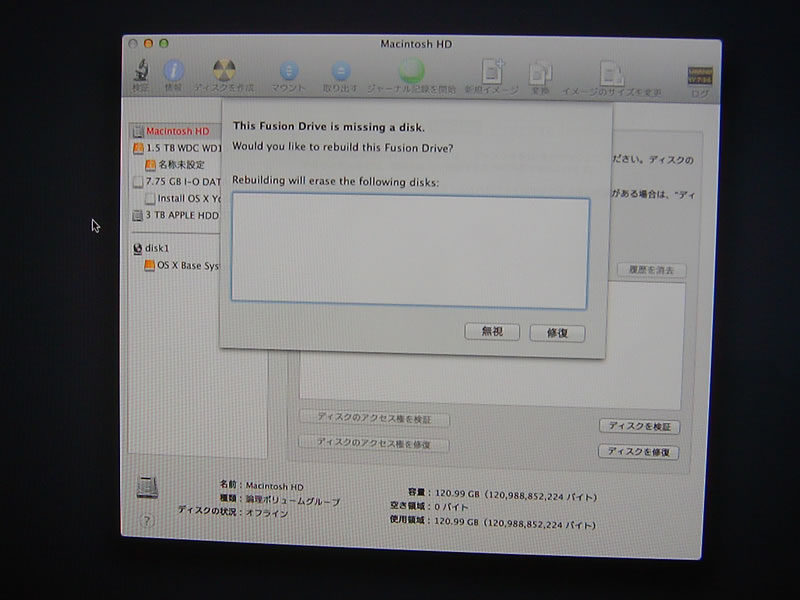This screenshot has height=600, width=800.
Task: Select the 7.75 GB I-O DATA disk
Action: tap(176, 182)
